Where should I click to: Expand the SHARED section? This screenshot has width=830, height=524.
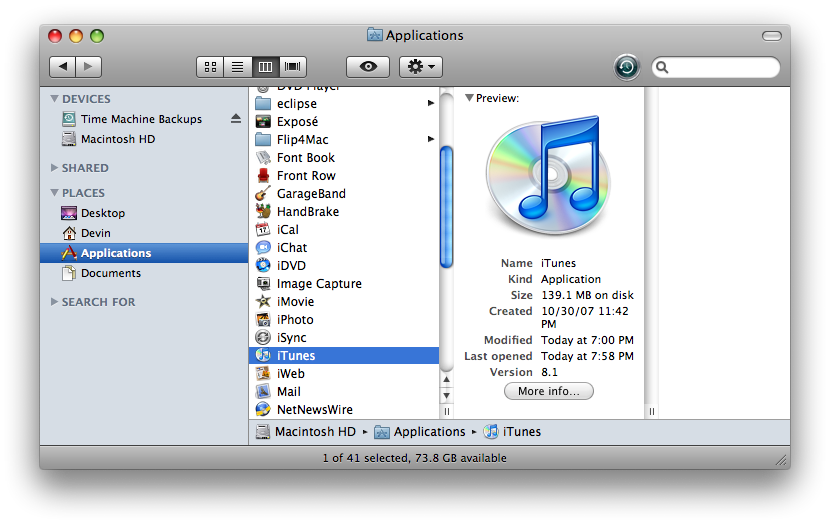click(55, 168)
